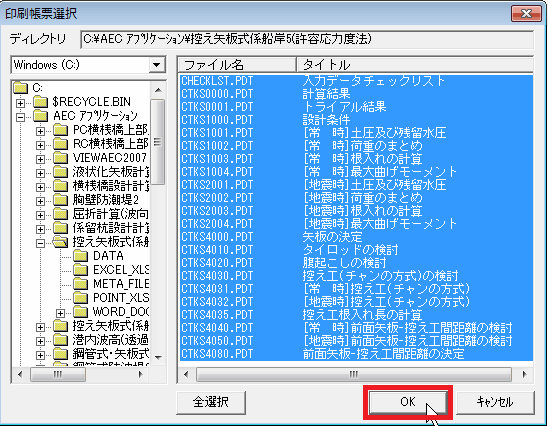Open the META_FILE folder icon

pos(81,284)
